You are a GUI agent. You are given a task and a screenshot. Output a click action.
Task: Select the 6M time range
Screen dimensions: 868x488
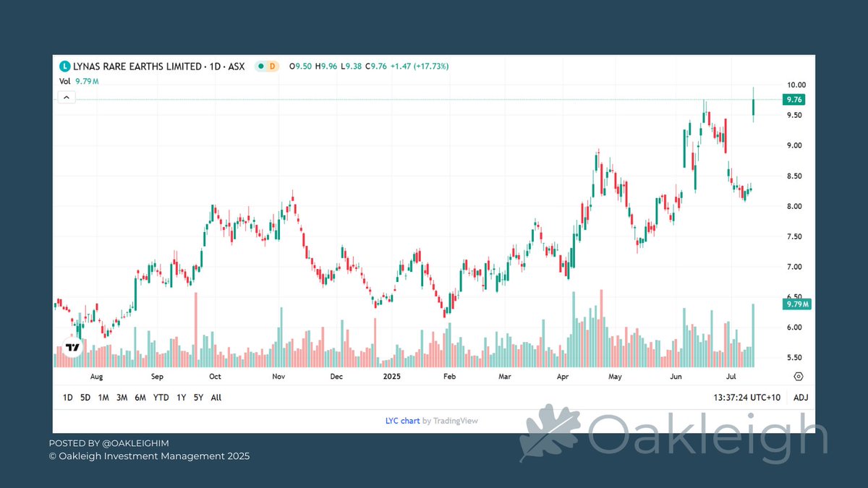tap(140, 398)
